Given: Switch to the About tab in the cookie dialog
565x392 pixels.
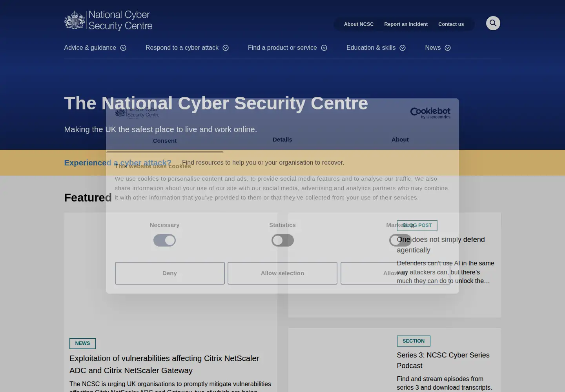Looking at the screenshot, I should tap(400, 140).
